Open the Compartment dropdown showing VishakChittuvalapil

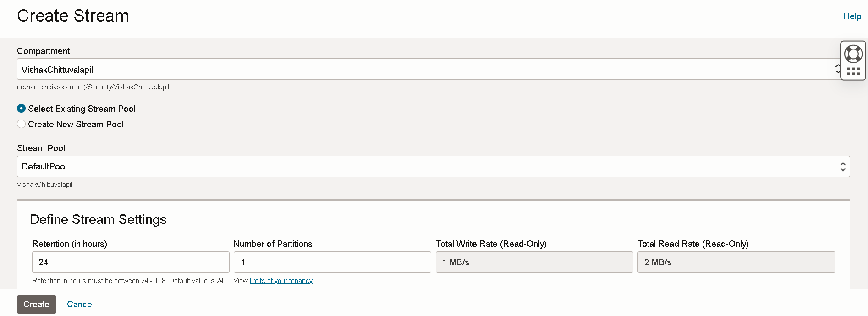coord(426,69)
